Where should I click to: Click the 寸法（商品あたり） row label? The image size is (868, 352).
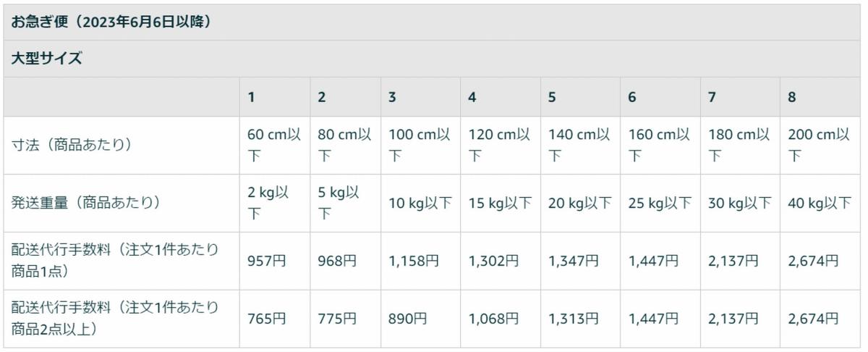coord(71,145)
